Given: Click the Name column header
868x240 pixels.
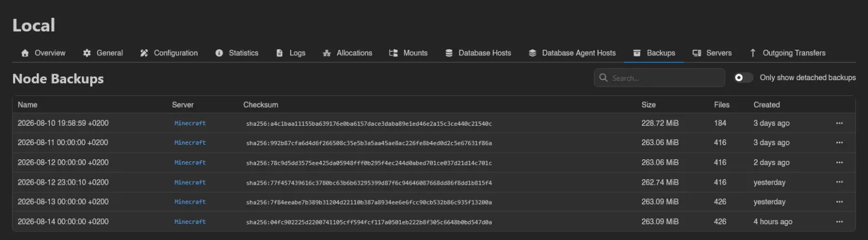Looking at the screenshot, I should pos(28,105).
